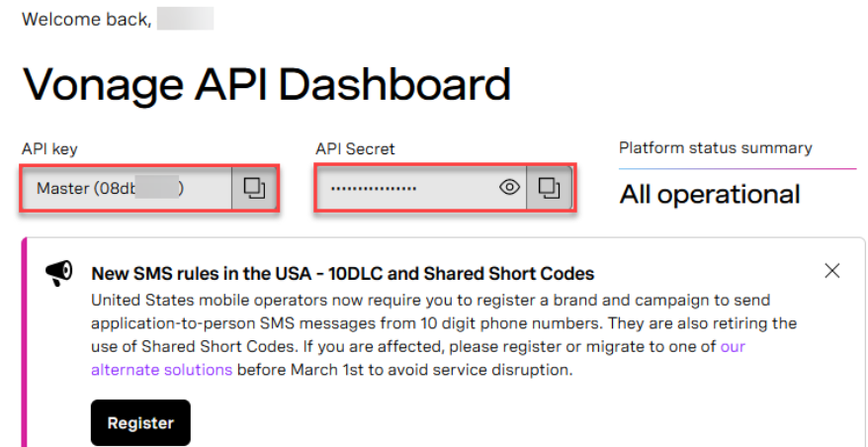Open the 'our alternate solutions' link
Image resolution: width=868 pixels, height=447 pixels.
point(161,370)
